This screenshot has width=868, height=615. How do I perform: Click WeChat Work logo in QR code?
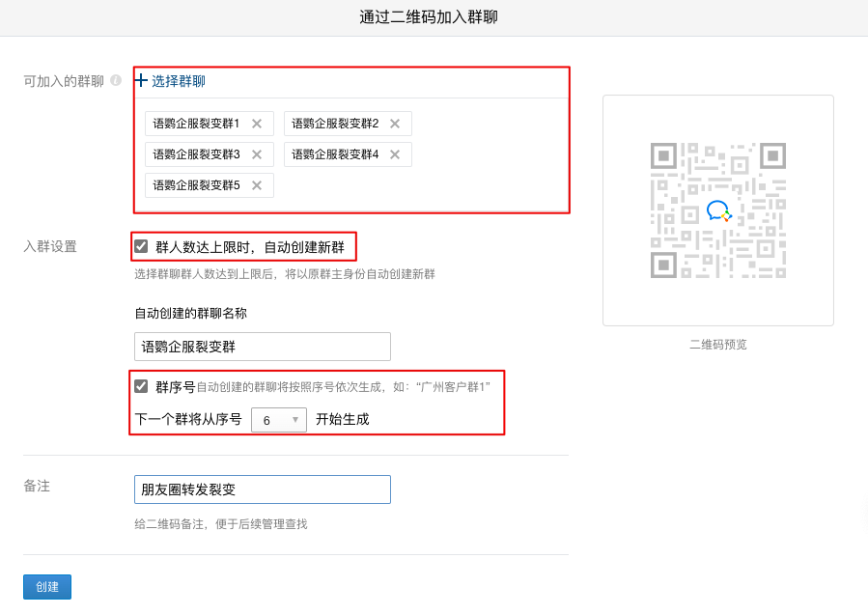coord(718,210)
